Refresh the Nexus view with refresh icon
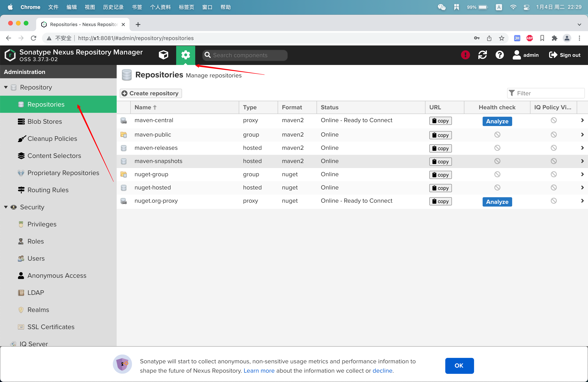588x382 pixels. coord(482,55)
